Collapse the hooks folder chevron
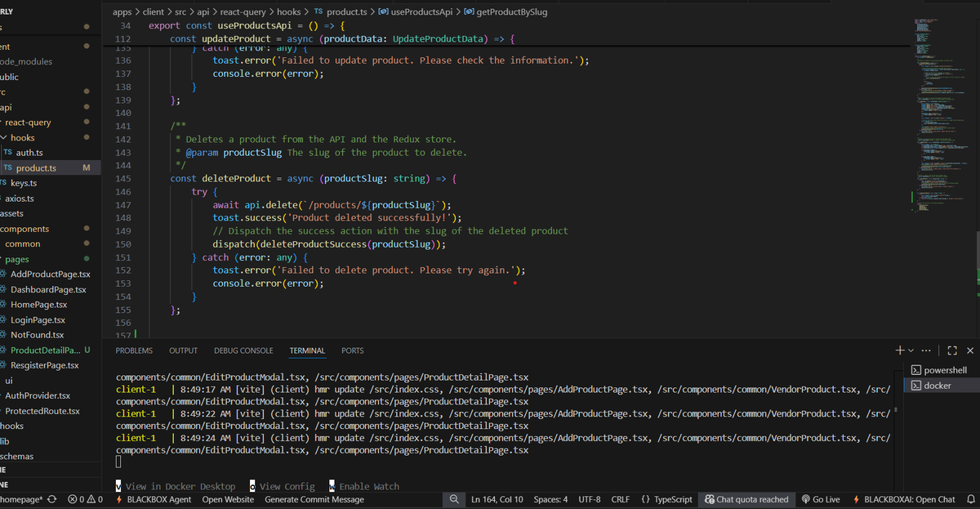The width and height of the screenshot is (980, 509). coord(4,138)
